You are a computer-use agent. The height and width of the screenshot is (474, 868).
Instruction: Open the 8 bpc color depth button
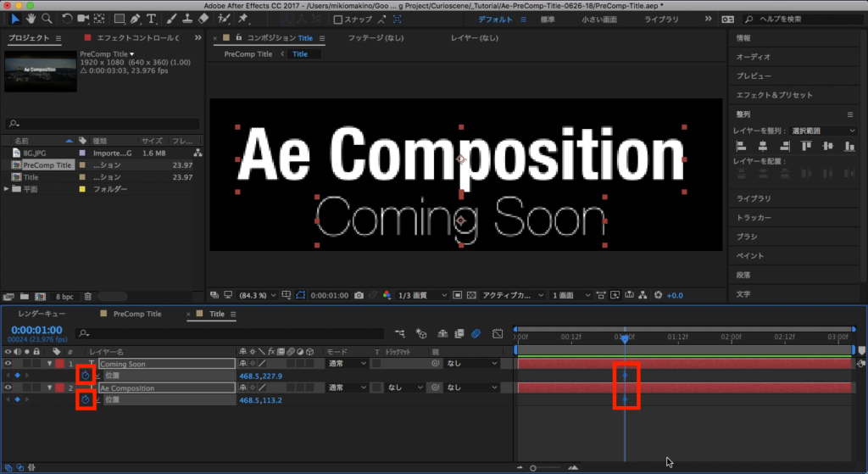point(64,297)
